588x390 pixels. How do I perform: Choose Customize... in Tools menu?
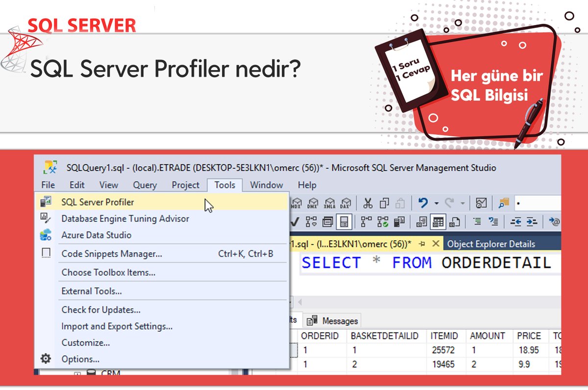coord(162,342)
